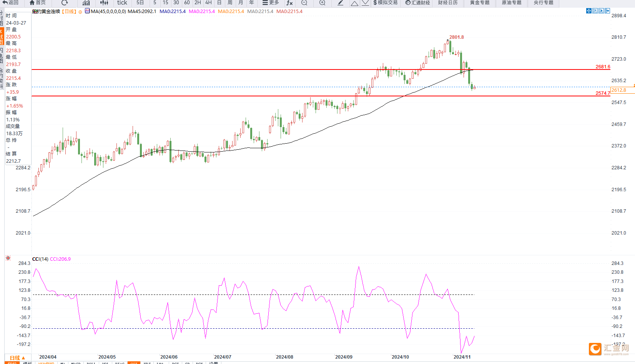Viewport: 635px width, 364px height.
Task: Click the 2574.7 red support line label
Action: [603, 93]
